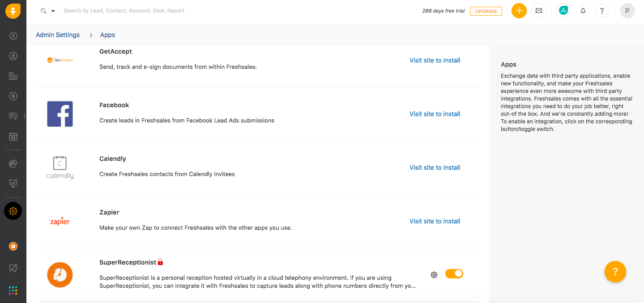This screenshot has width=644, height=303.
Task: Expand the search filter dropdown arrow
Action: 53,11
